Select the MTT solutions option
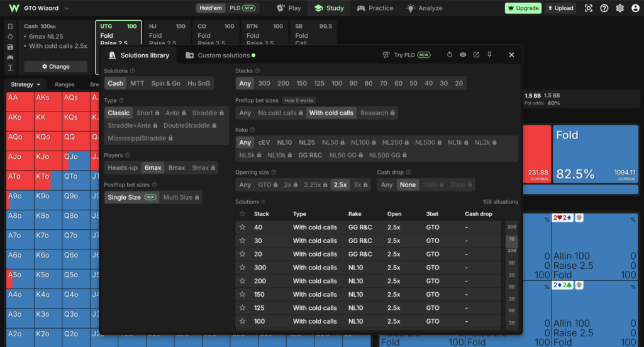This screenshot has height=347, width=644. [137, 84]
